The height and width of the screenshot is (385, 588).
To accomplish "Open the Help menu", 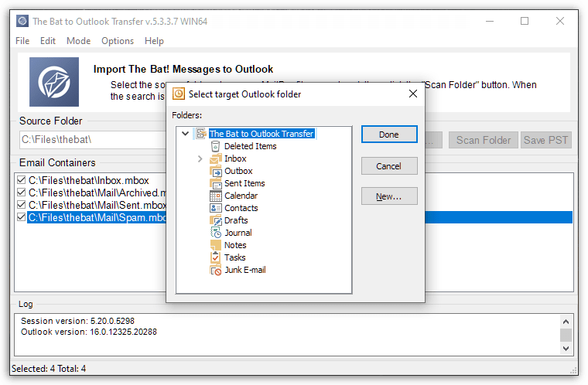I will (154, 41).
